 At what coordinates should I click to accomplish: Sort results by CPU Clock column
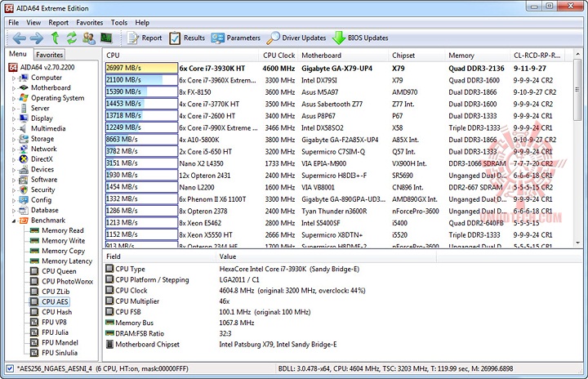pyautogui.click(x=279, y=56)
